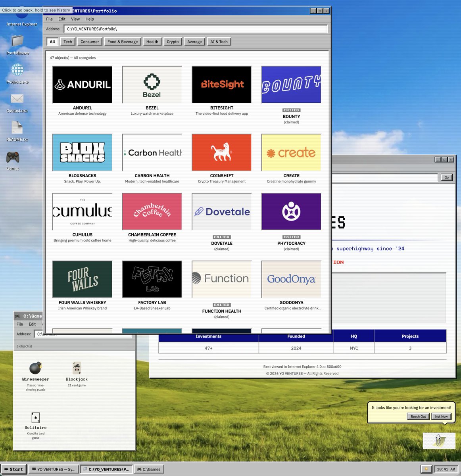Open the Bezel logo tile
This screenshot has width=461, height=476.
pos(152,84)
